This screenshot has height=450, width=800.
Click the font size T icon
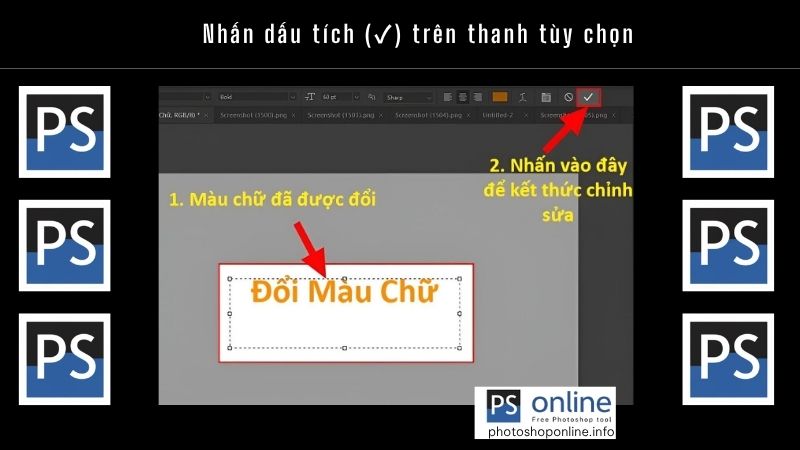[x=310, y=97]
